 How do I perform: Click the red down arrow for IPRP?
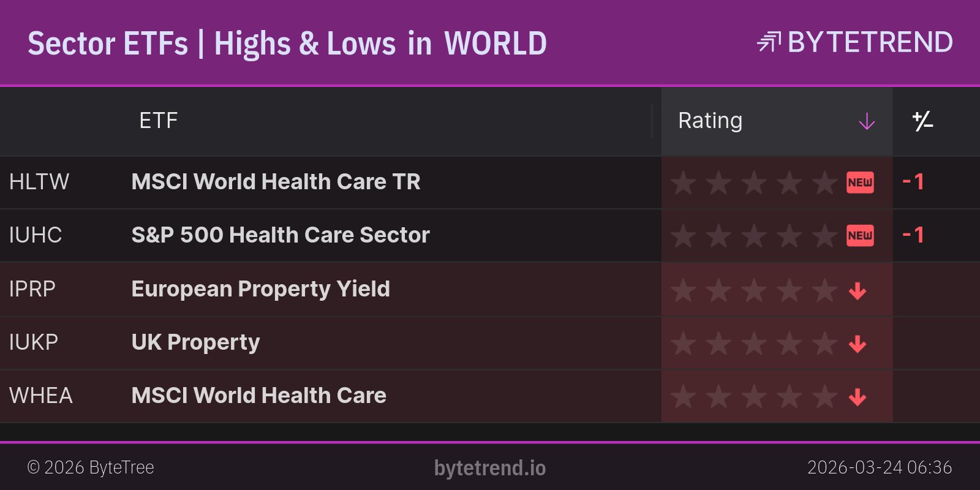click(858, 290)
